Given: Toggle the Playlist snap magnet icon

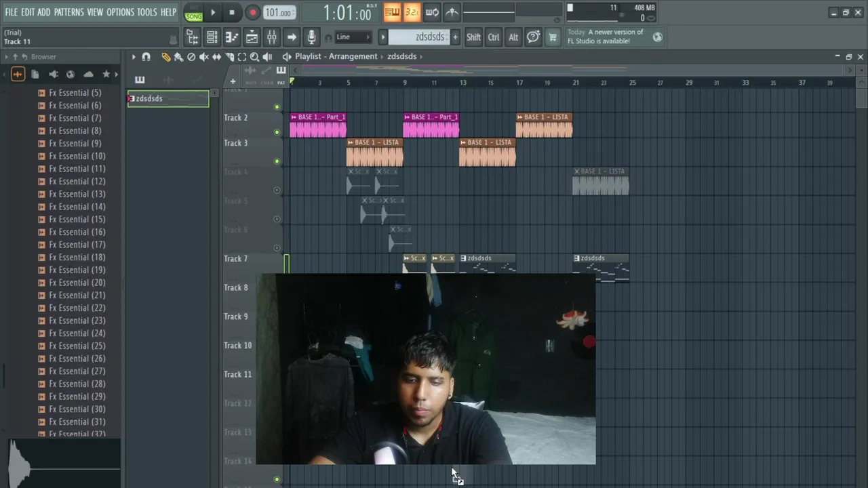Looking at the screenshot, I should coord(146,57).
